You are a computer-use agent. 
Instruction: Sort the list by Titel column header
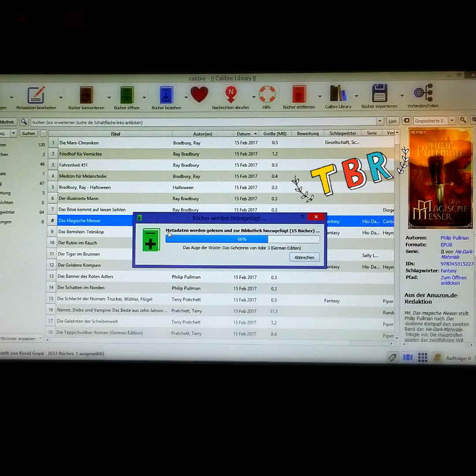[115, 134]
